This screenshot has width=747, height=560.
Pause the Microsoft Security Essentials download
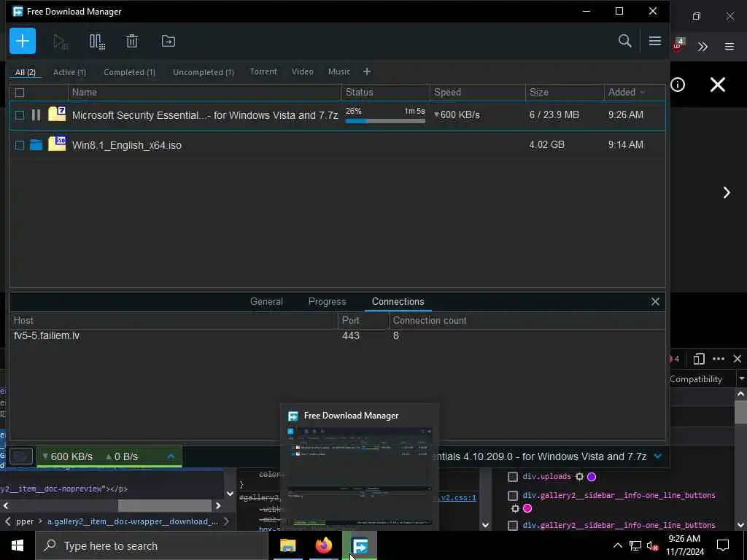pyautogui.click(x=36, y=114)
